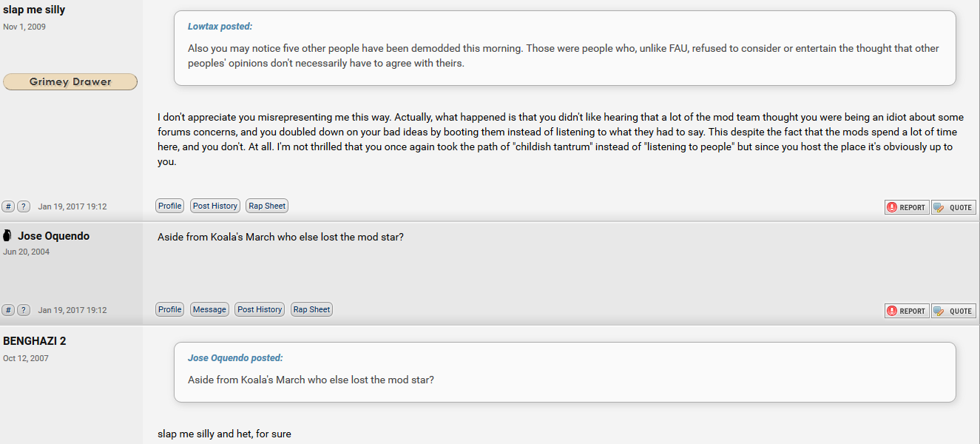This screenshot has height=444, width=980.
Task: Click the 'Lowtax posted:' quote link
Action: [220, 27]
